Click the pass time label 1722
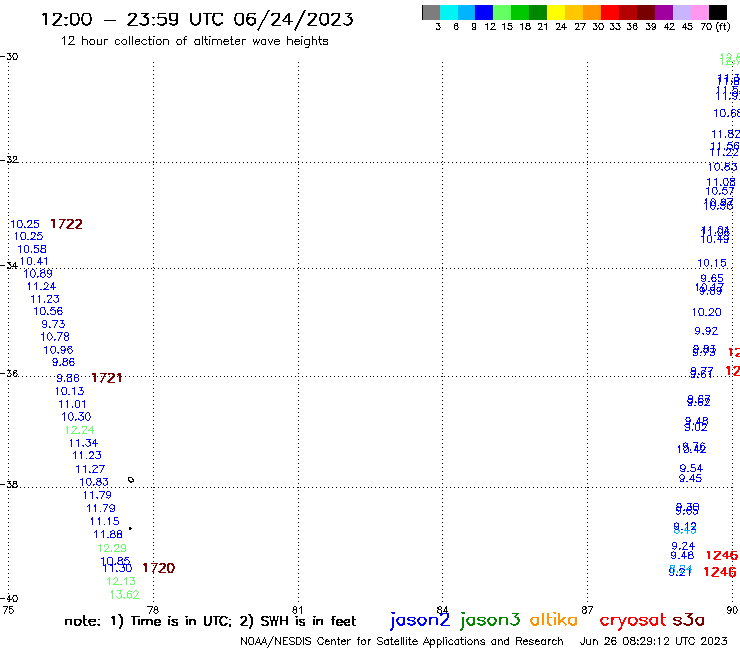 [66, 224]
